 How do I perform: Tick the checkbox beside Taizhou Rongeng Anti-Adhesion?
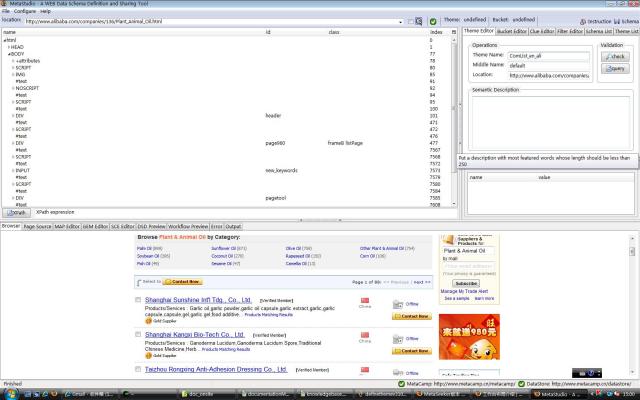138,369
